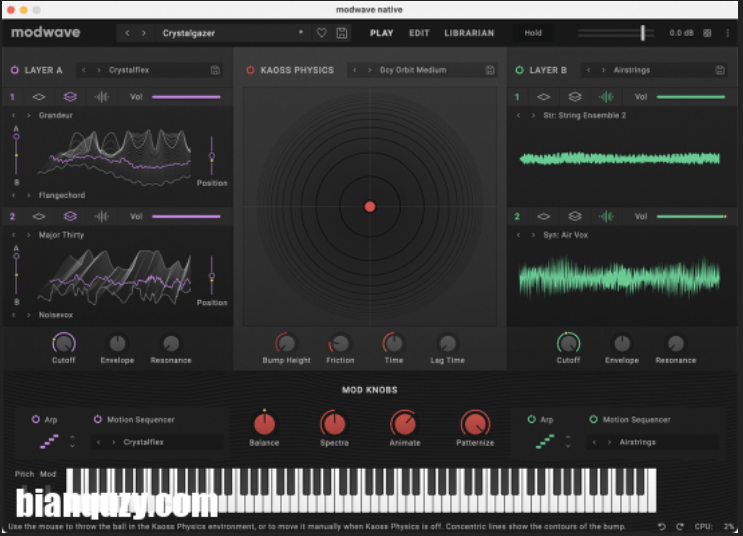The height and width of the screenshot is (536, 743).
Task: Go to previous performance before Crystalgazer
Action: pyautogui.click(x=127, y=33)
